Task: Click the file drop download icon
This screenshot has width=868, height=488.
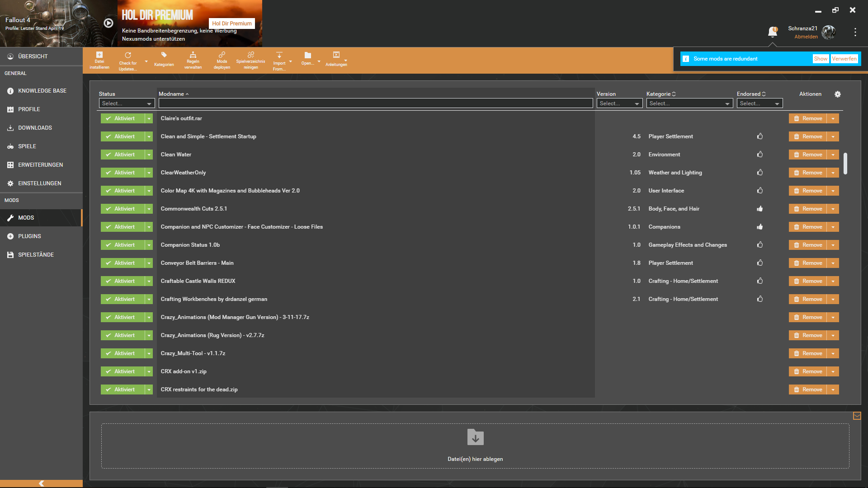Action: (x=475, y=437)
